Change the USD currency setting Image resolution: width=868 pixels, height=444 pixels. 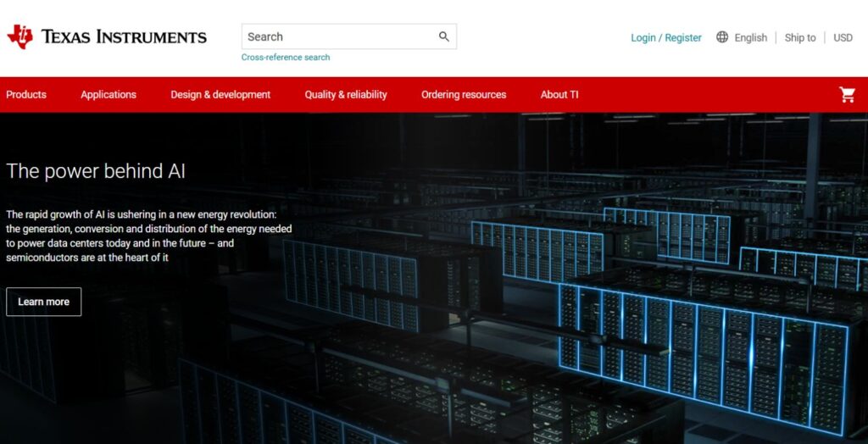(x=843, y=37)
